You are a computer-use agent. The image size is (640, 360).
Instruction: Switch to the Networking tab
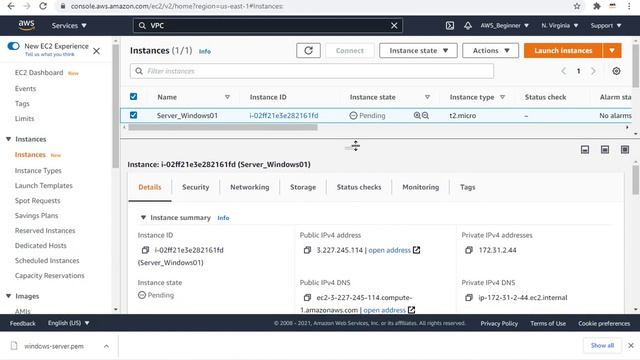coord(250,187)
